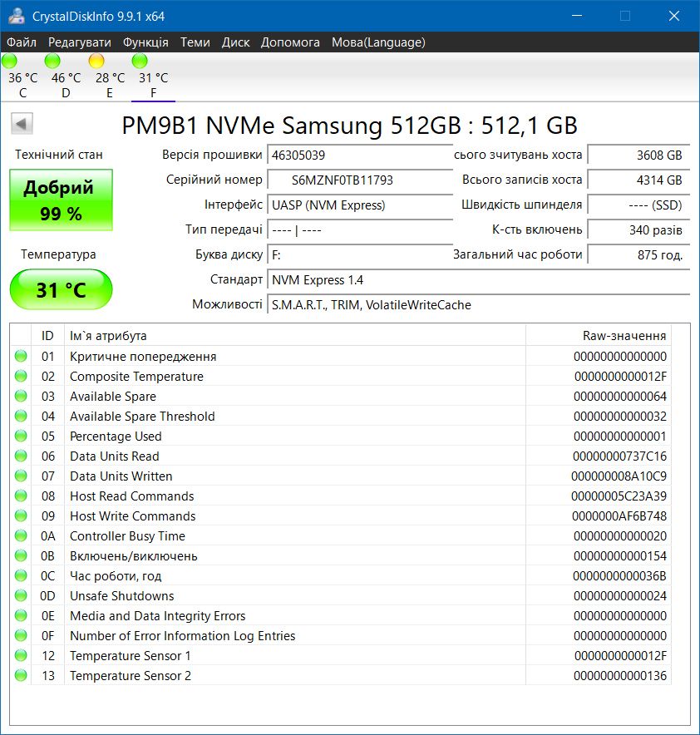Click the Raw-значення column header

click(599, 336)
